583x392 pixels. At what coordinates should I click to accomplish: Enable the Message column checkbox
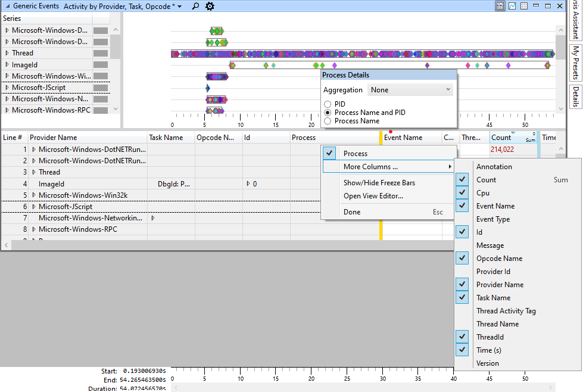(x=462, y=245)
